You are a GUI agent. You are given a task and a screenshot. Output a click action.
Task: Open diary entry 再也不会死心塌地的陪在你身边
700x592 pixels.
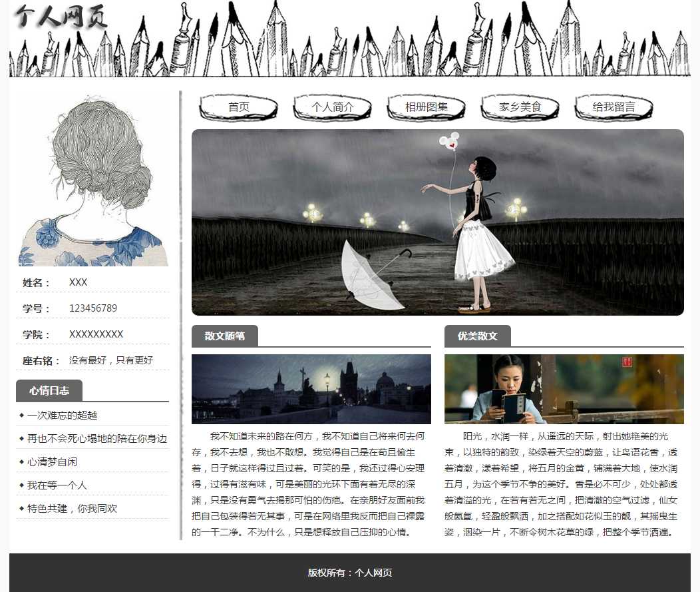click(96, 439)
